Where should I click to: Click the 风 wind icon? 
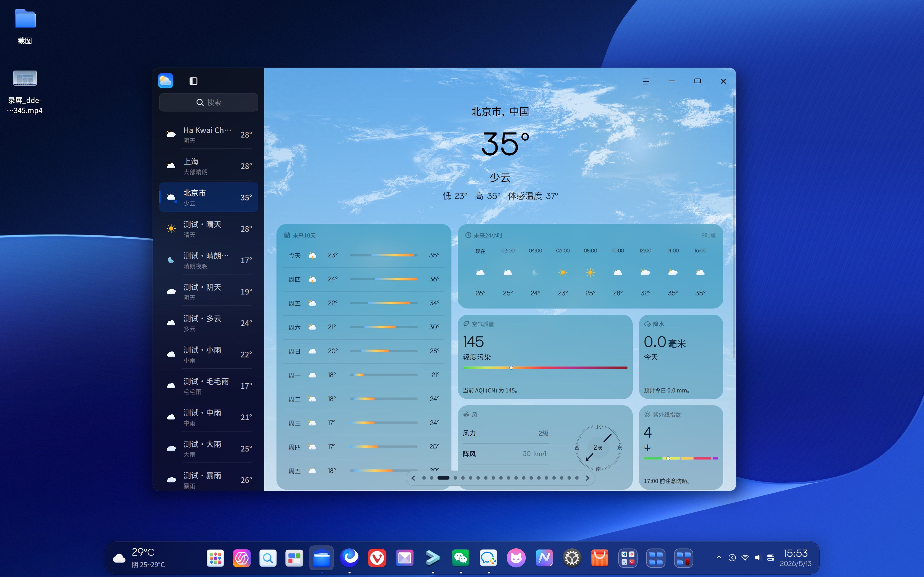(x=466, y=414)
